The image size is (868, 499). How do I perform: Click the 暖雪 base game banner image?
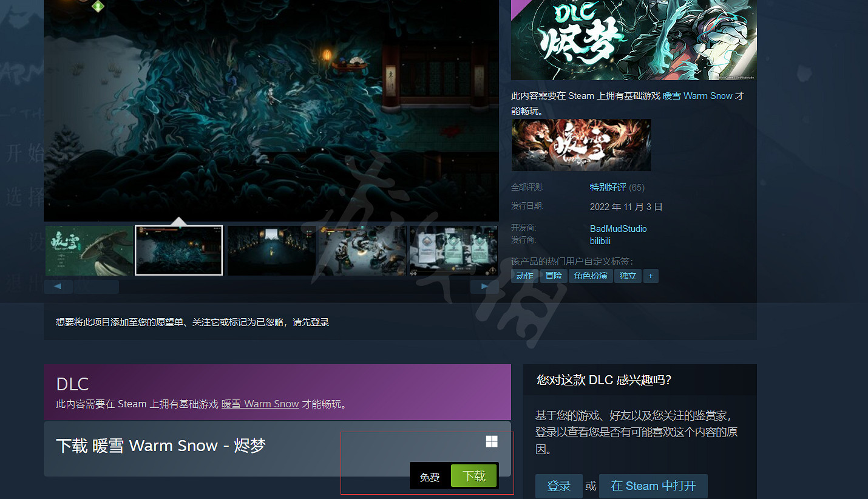point(581,145)
